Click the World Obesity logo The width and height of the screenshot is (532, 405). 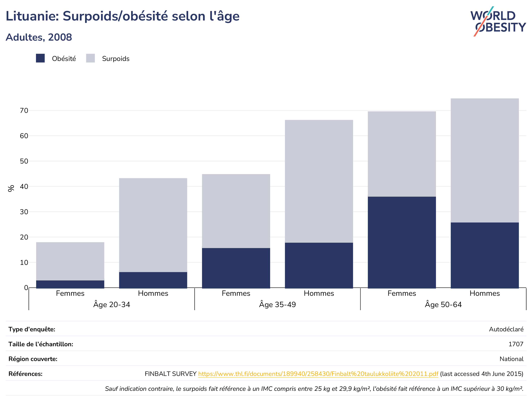(x=498, y=21)
